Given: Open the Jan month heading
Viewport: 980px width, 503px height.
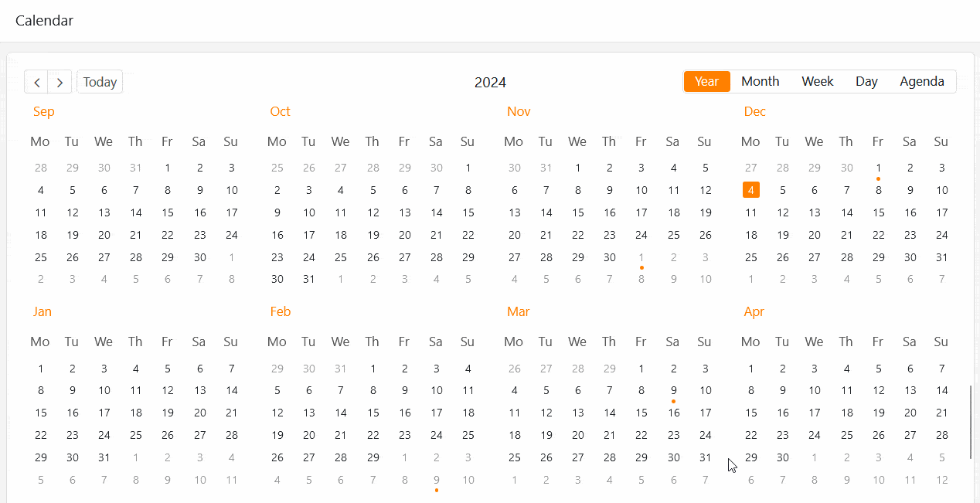Looking at the screenshot, I should tap(43, 311).
